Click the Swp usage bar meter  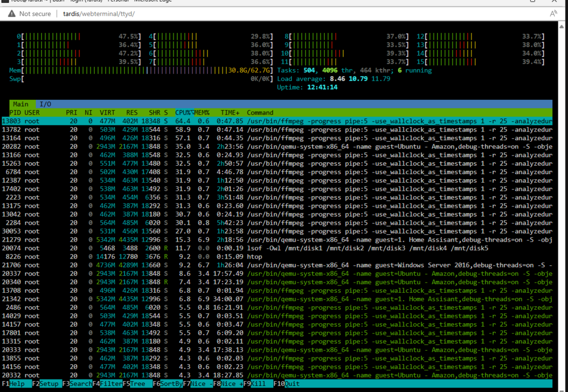click(x=141, y=79)
